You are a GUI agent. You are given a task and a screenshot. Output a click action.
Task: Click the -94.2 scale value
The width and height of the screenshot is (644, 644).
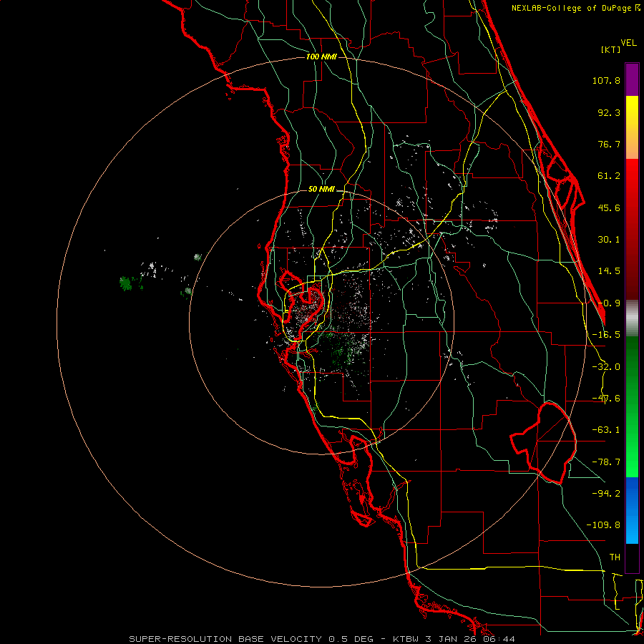606,493
